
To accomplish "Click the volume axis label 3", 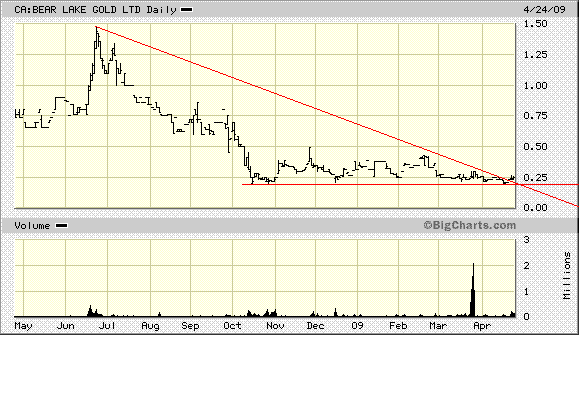I will pos(527,240).
